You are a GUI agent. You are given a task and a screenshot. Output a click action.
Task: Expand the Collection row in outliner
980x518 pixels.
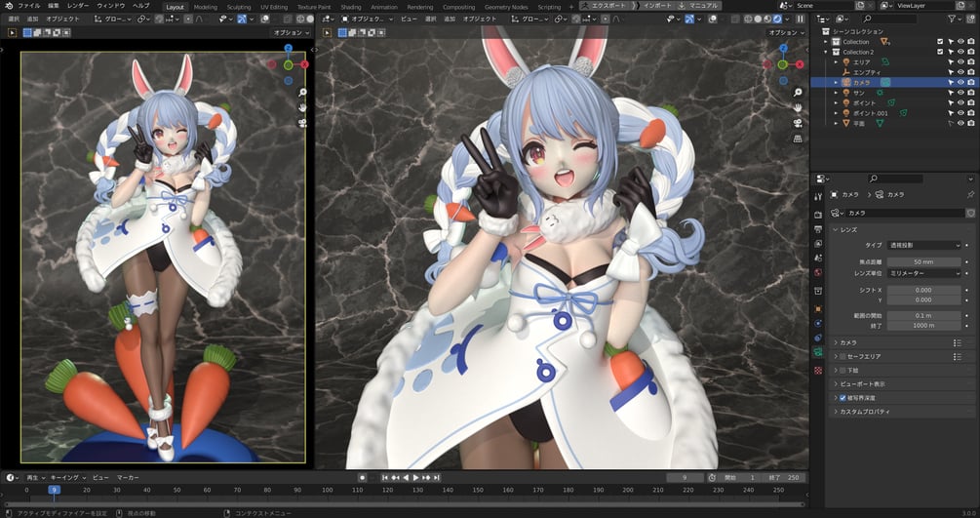826,42
